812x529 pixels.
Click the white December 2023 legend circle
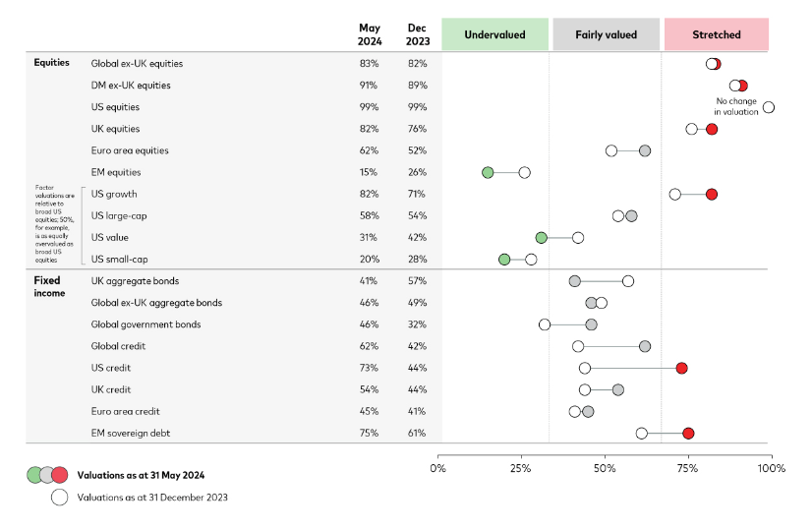point(60,498)
